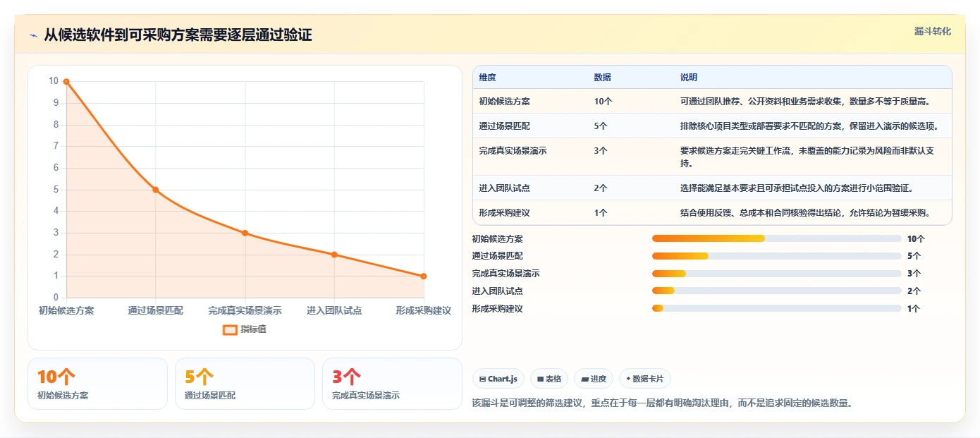This screenshot has width=980, height=438.
Task: Click the x-axis label 通过场景匹配
Action: [x=156, y=310]
